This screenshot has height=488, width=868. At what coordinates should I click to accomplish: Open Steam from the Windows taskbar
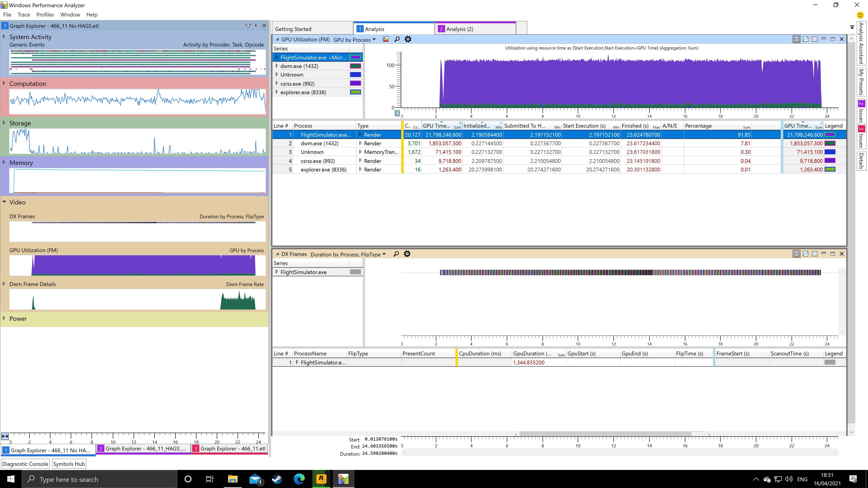point(277,479)
